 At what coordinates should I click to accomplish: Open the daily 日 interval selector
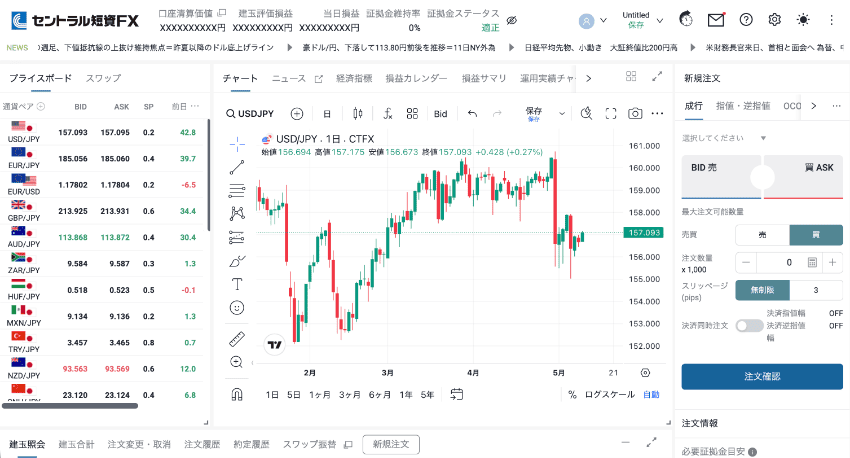coord(327,114)
